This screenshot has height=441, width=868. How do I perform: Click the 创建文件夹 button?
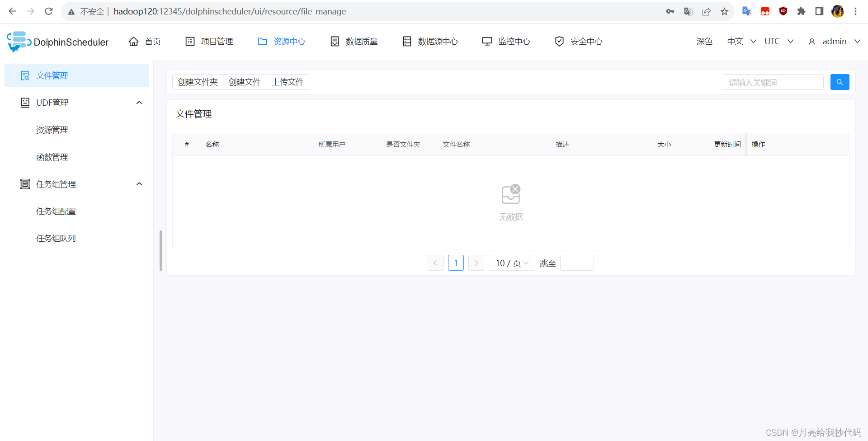tap(198, 82)
